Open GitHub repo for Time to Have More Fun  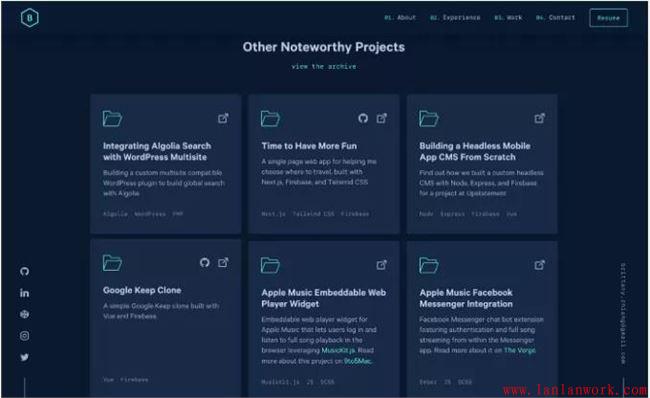pos(363,119)
